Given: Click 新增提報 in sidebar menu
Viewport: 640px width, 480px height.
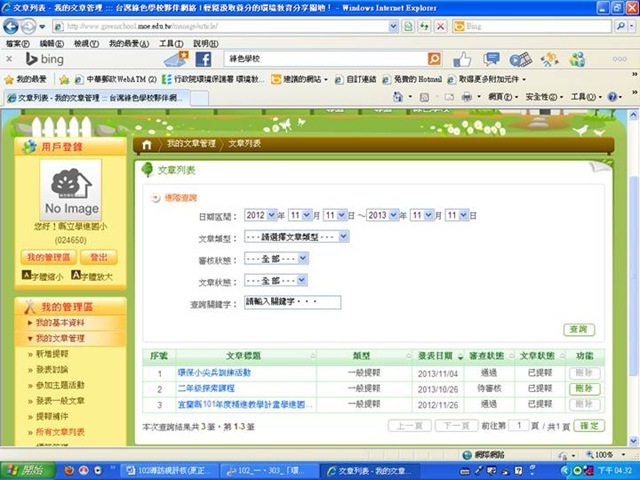Looking at the screenshot, I should [52, 354].
